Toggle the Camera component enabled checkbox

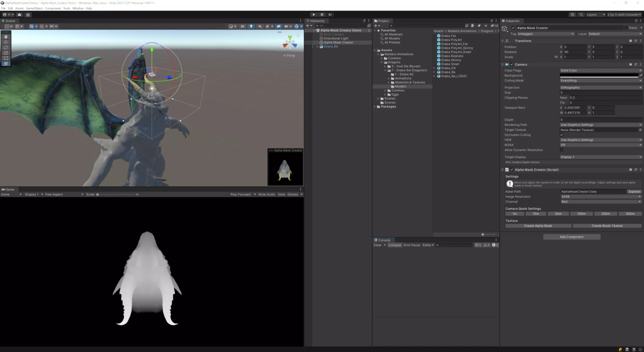point(512,64)
